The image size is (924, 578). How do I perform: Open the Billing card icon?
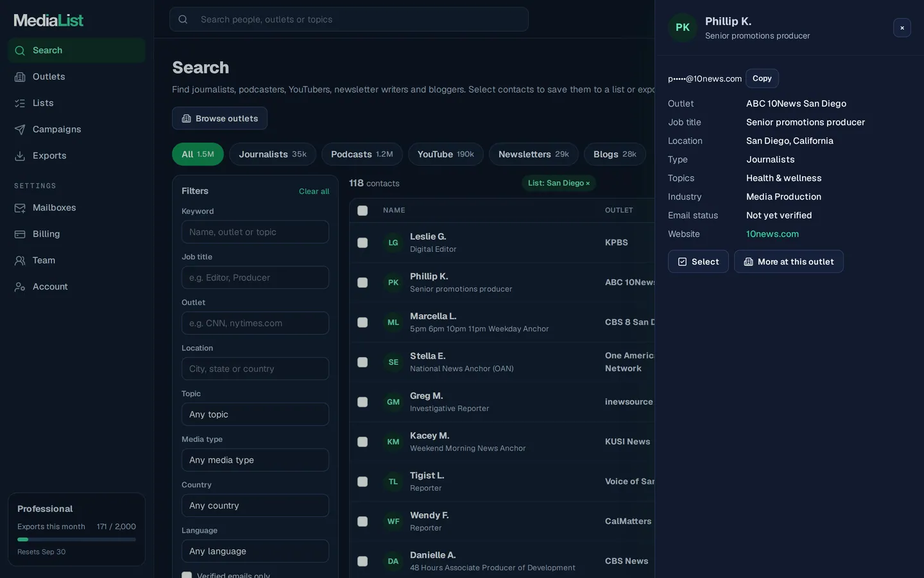(x=20, y=234)
